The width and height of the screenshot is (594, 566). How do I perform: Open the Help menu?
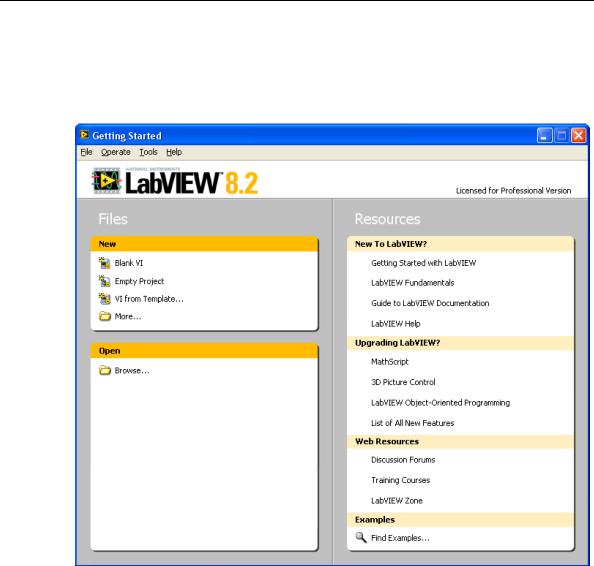(174, 152)
